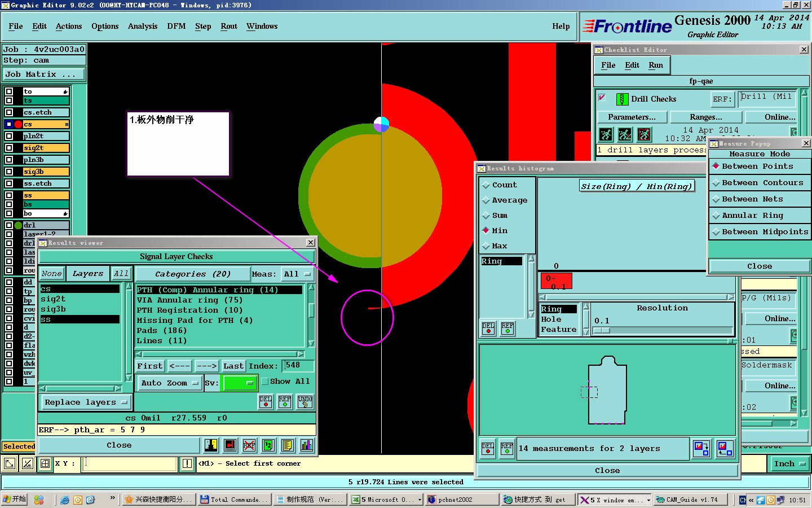Image resolution: width=812 pixels, height=508 pixels.
Task: Go to the next result with the ---> button
Action: click(x=207, y=366)
